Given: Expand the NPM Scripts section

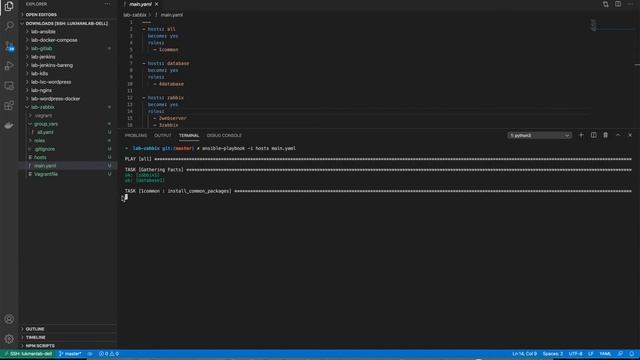Looking at the screenshot, I should click(x=67, y=346).
